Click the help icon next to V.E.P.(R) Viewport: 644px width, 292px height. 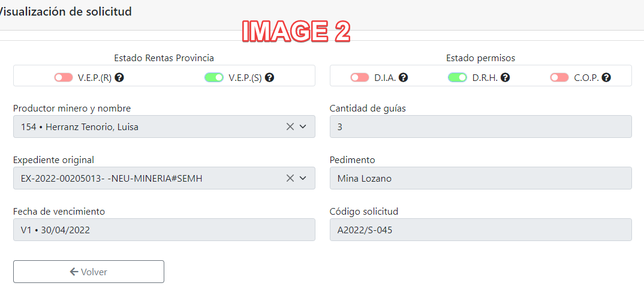(x=119, y=77)
